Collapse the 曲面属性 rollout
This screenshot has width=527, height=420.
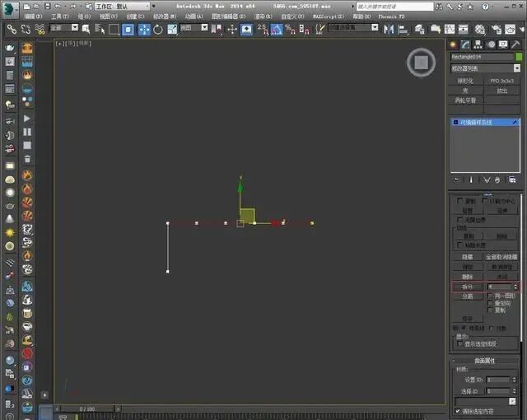coord(485,361)
